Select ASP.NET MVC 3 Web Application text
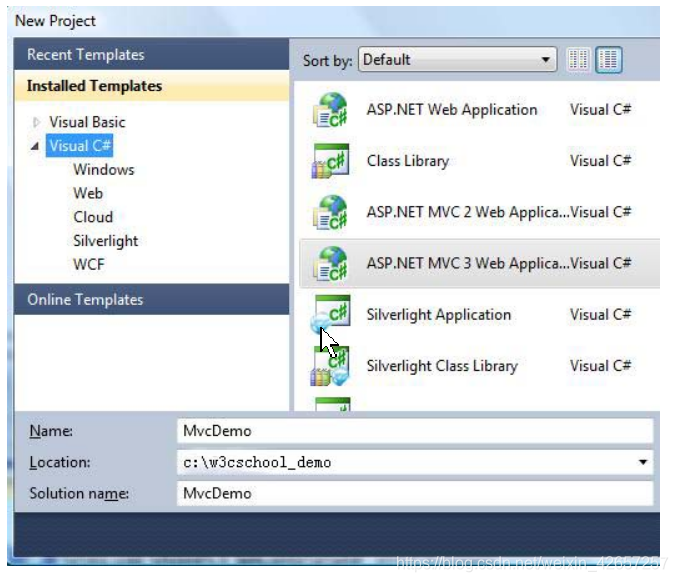The height and width of the screenshot is (582, 678). coord(468,263)
